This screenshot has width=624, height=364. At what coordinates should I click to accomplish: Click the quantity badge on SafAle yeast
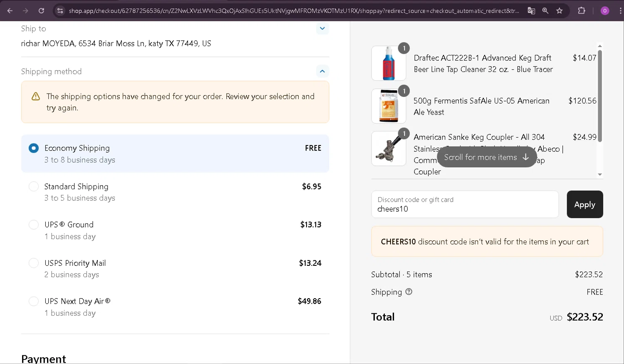pos(404,91)
